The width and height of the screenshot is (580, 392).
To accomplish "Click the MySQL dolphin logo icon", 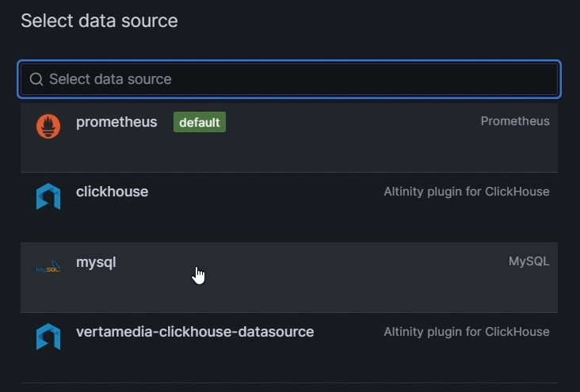I will point(48,267).
